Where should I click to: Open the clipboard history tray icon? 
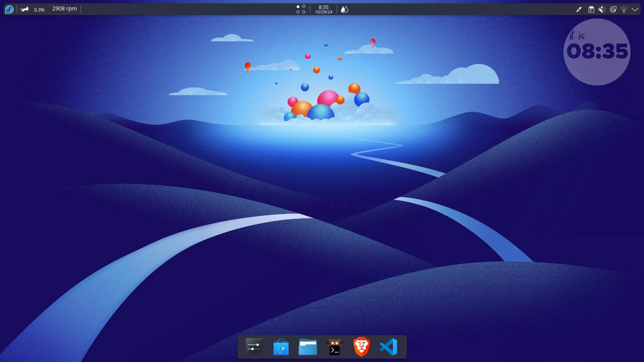point(591,9)
